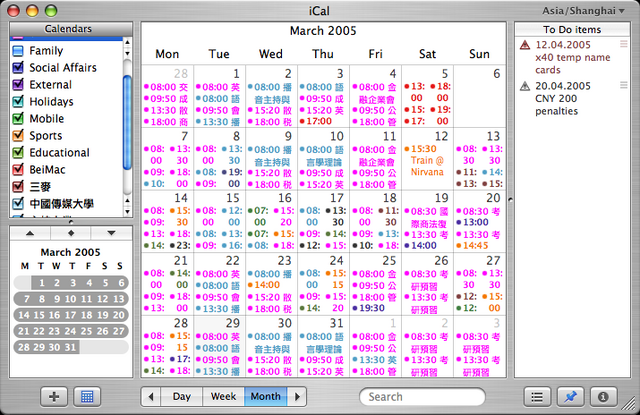This screenshot has width=640, height=415.
Task: Click the BeiMac calendar name
Action: tap(47, 169)
